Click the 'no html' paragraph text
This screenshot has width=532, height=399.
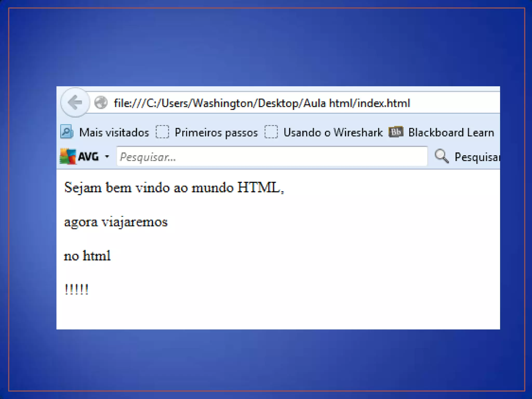point(87,256)
